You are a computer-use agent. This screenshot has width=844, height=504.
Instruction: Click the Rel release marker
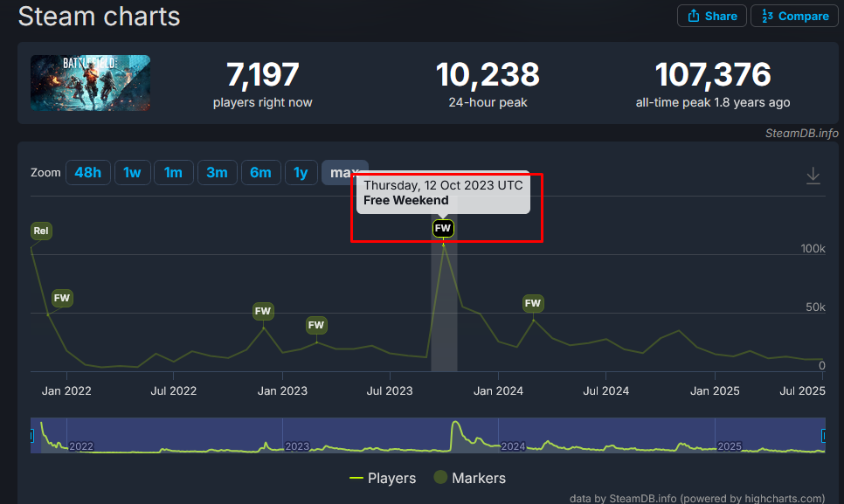coord(41,231)
